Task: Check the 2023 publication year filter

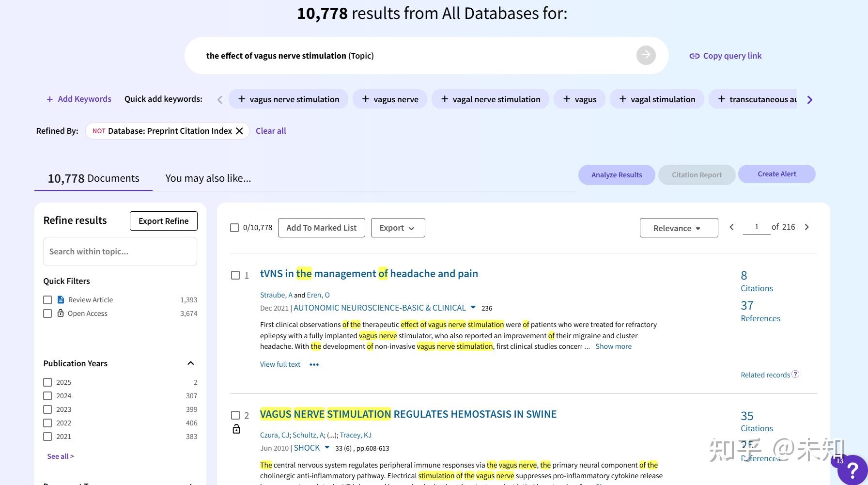Action: point(47,409)
